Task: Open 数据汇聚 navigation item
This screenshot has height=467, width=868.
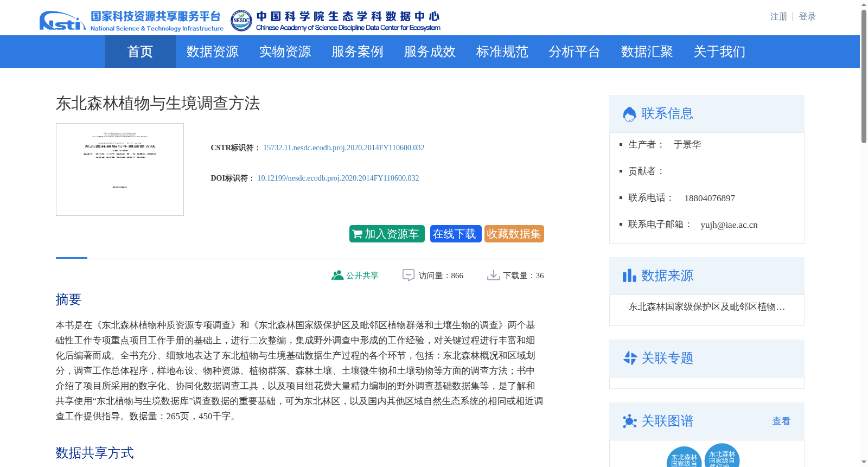Action: 647,52
